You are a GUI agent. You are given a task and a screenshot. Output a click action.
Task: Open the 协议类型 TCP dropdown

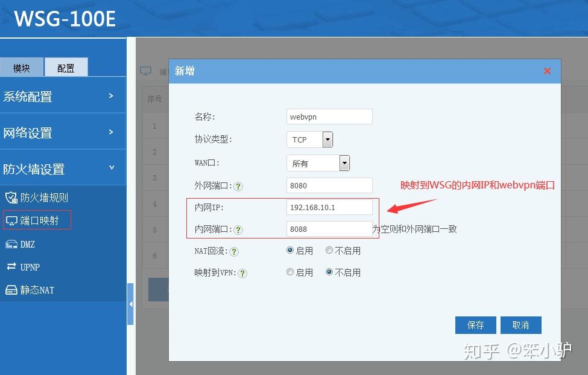(x=327, y=139)
